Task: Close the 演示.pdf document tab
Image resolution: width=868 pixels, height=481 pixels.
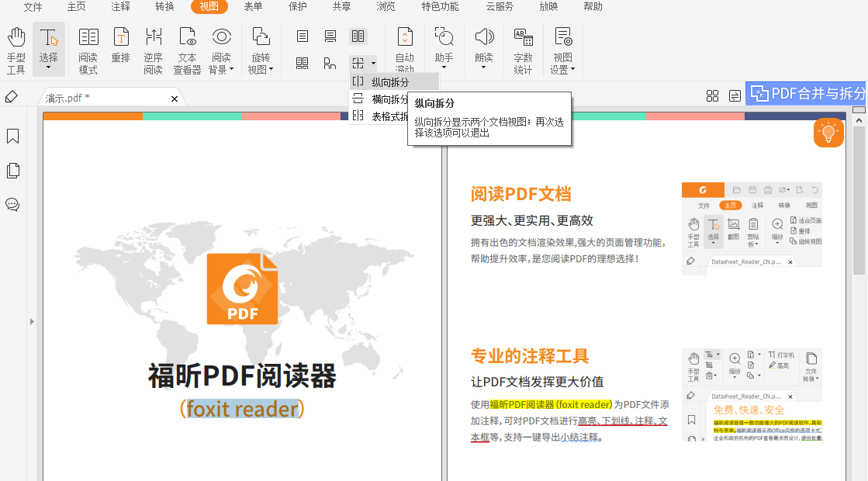Action: pos(175,99)
